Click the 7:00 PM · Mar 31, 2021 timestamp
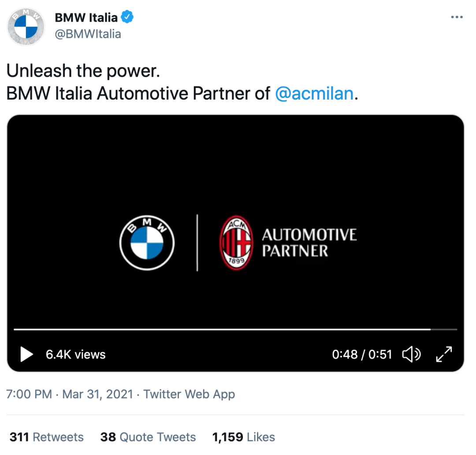 (70, 394)
